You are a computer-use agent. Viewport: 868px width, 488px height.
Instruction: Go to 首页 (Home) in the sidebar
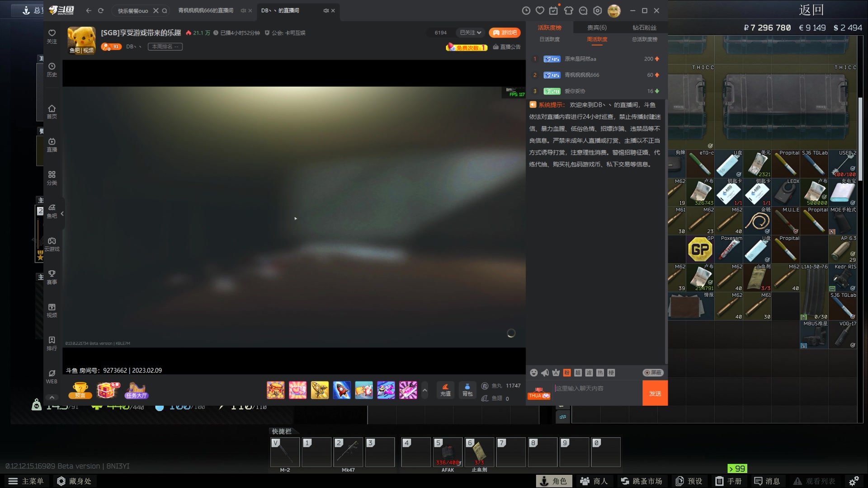pyautogui.click(x=52, y=112)
